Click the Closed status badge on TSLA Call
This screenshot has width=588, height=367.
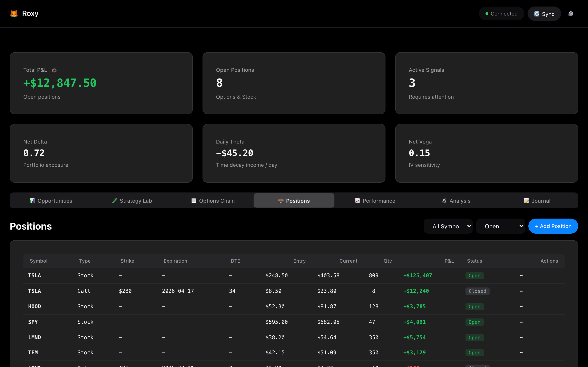point(477,291)
